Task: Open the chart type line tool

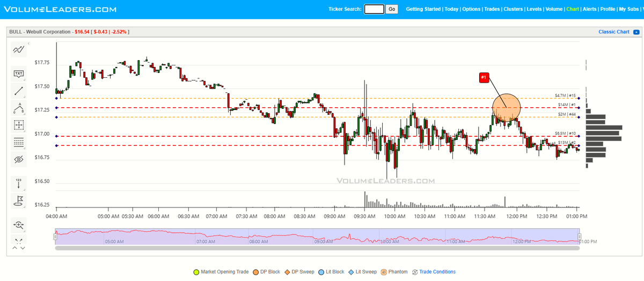Action: point(19,50)
